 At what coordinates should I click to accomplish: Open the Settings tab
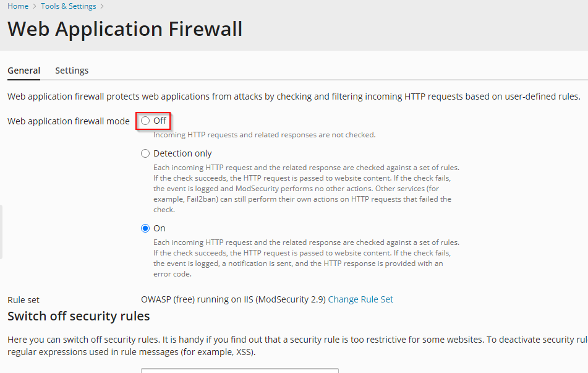pyautogui.click(x=72, y=71)
